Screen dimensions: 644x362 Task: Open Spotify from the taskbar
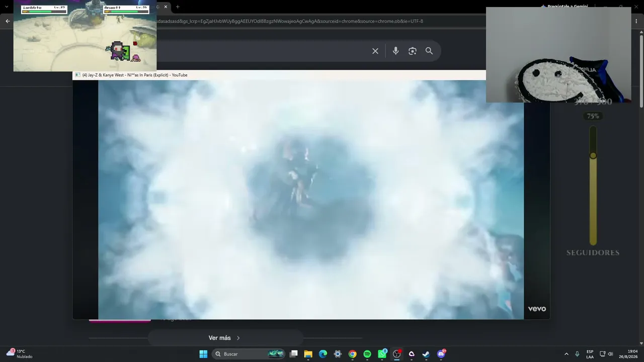click(367, 354)
